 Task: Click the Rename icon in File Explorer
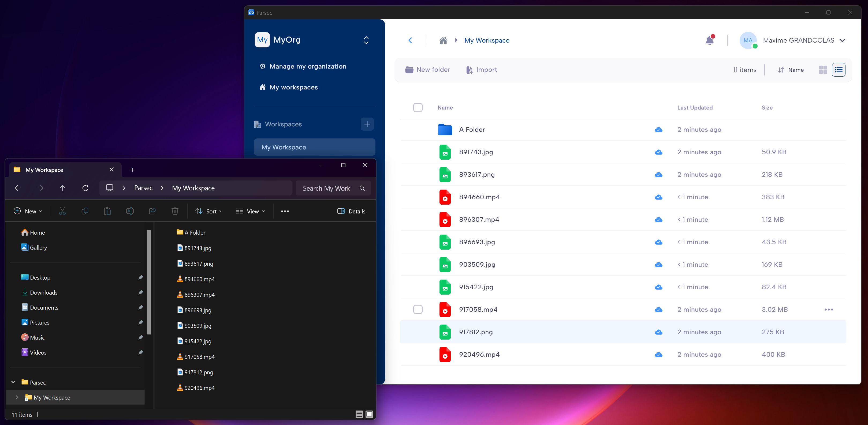[130, 211]
